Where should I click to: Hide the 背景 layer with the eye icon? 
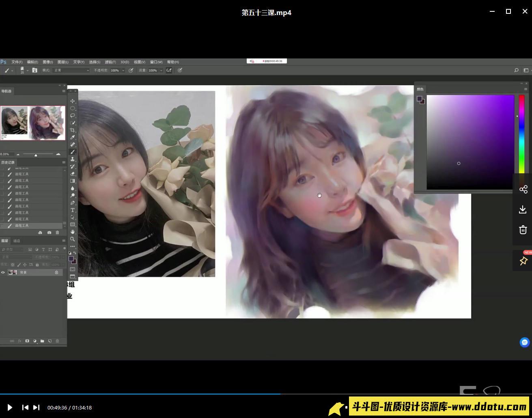(x=3, y=272)
